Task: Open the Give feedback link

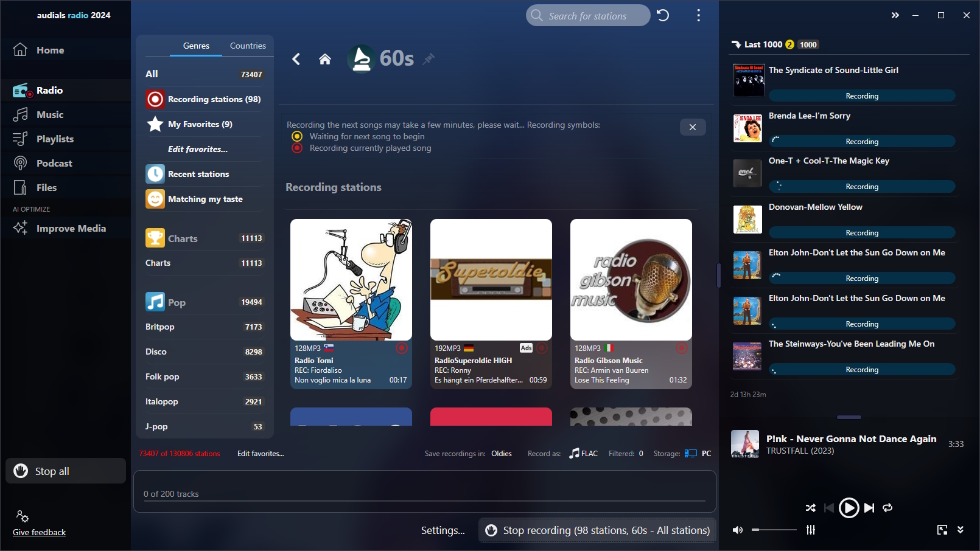Action: point(40,532)
